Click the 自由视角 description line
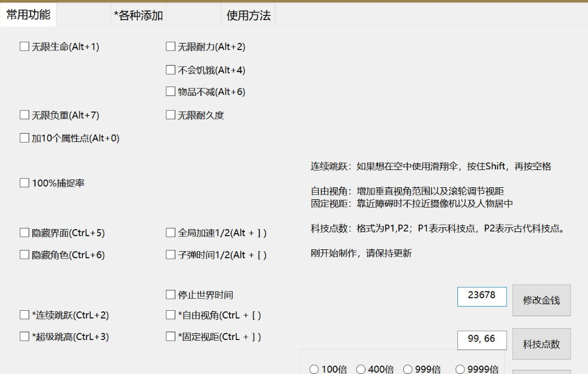Viewport: 588px width, 374px height. coord(407,191)
